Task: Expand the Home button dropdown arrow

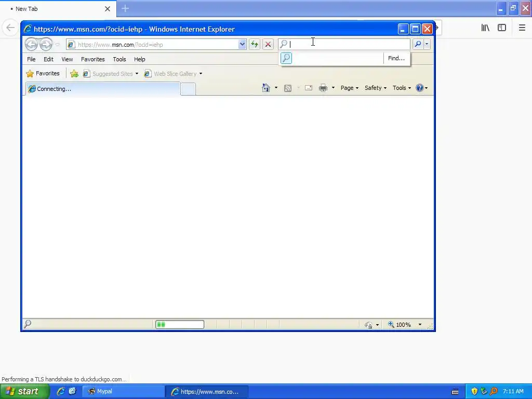Action: tap(276, 88)
